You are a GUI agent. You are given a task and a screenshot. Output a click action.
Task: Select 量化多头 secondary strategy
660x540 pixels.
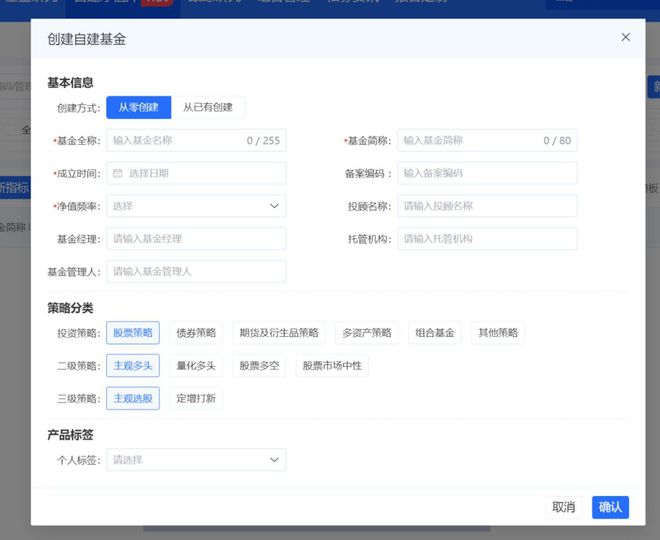point(196,366)
